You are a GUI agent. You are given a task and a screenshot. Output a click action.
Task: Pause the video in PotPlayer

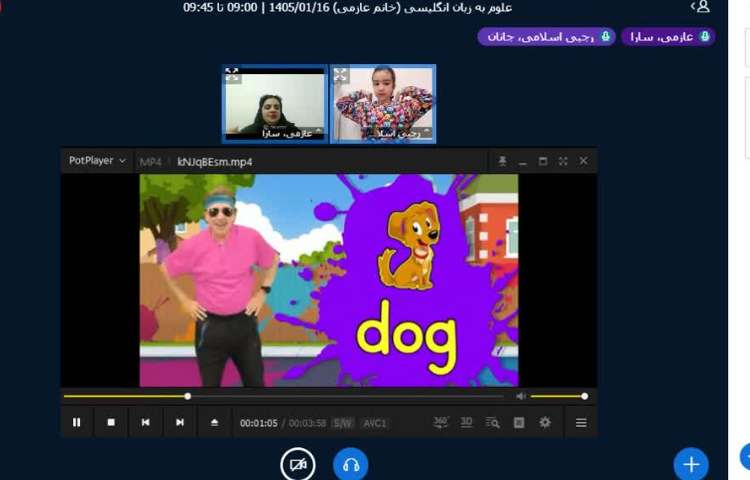click(77, 423)
